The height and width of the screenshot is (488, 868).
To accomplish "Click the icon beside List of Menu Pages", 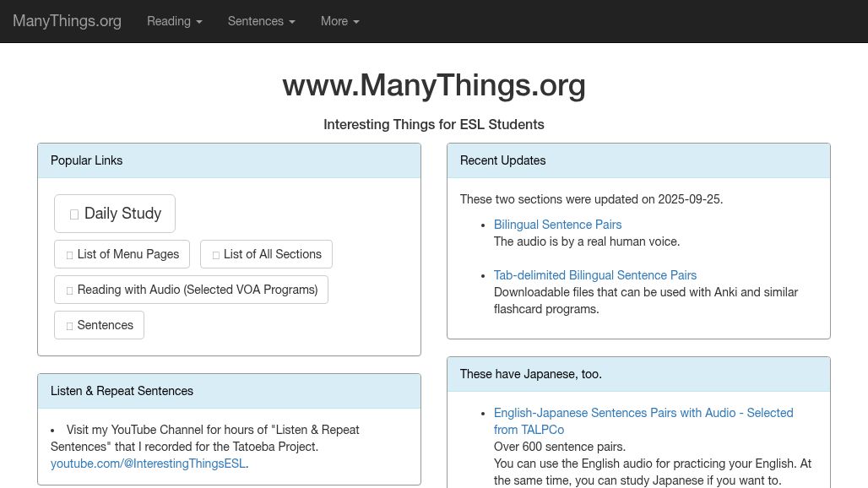I will (70, 254).
